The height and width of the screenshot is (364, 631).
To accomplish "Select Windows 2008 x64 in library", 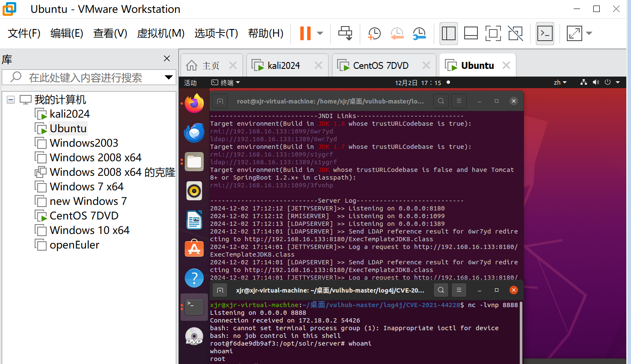I will tap(95, 158).
